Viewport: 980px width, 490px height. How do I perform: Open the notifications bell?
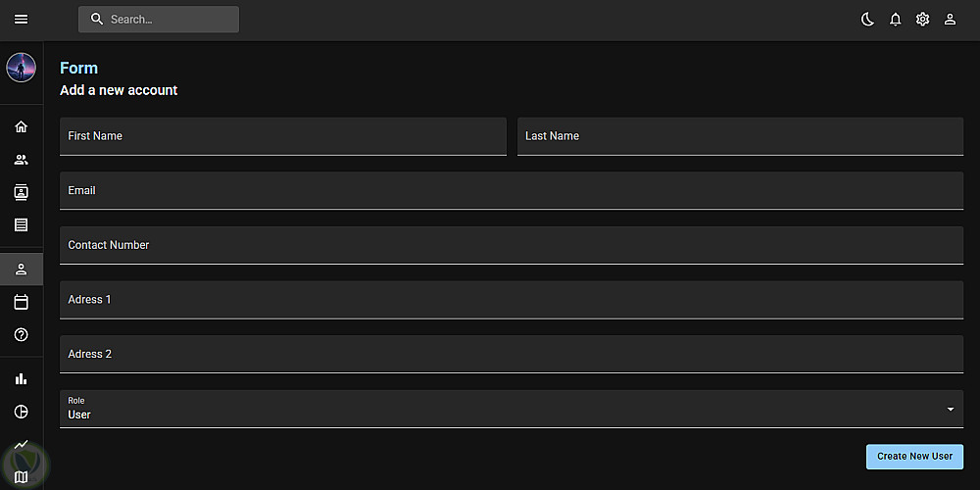pos(895,20)
